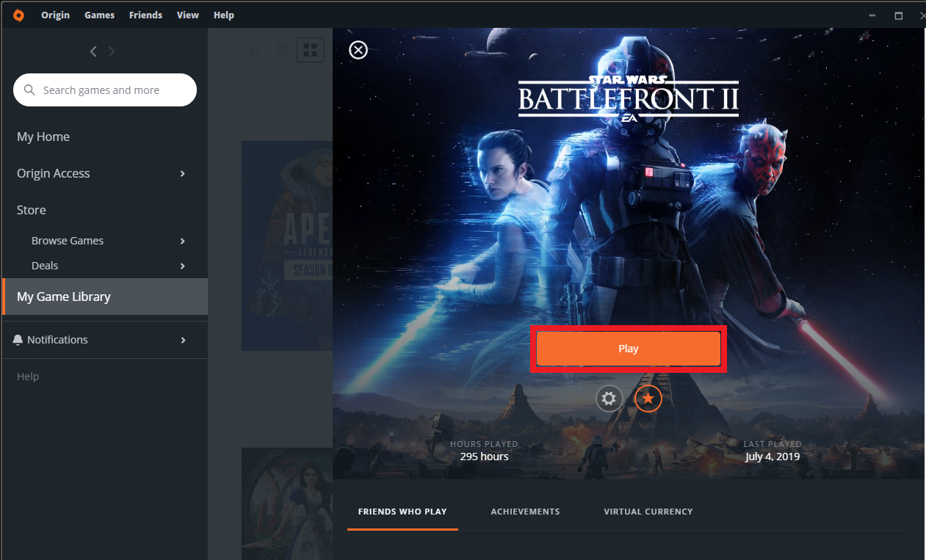Screen dimensions: 926x560
Task: Close the Battlefront II details overlay
Action: [x=358, y=50]
